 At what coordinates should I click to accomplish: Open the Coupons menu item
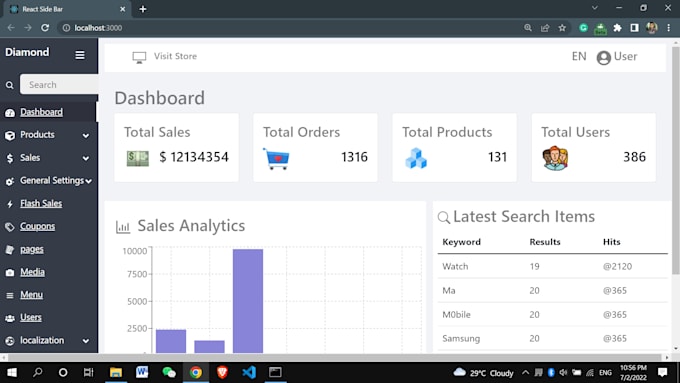pyautogui.click(x=37, y=226)
